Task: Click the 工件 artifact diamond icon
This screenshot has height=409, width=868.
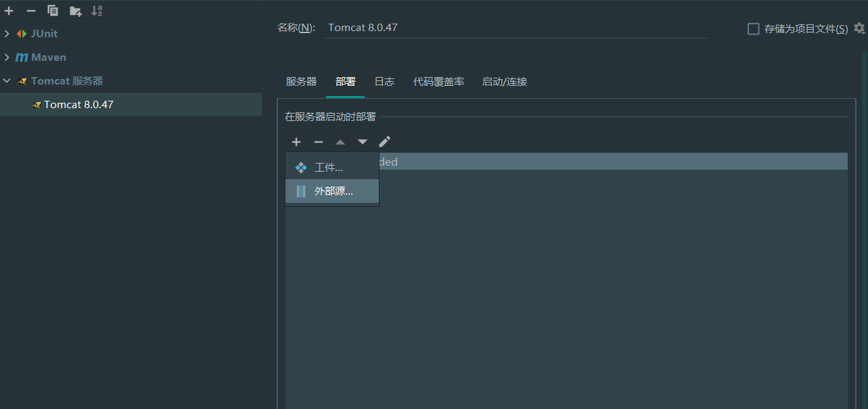Action: click(301, 168)
